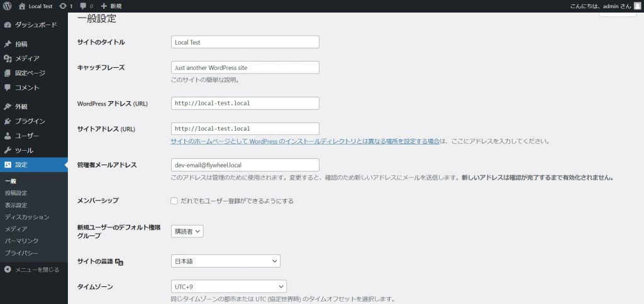Click the ツール wrench icon
This screenshot has height=304, width=644.
tap(8, 151)
